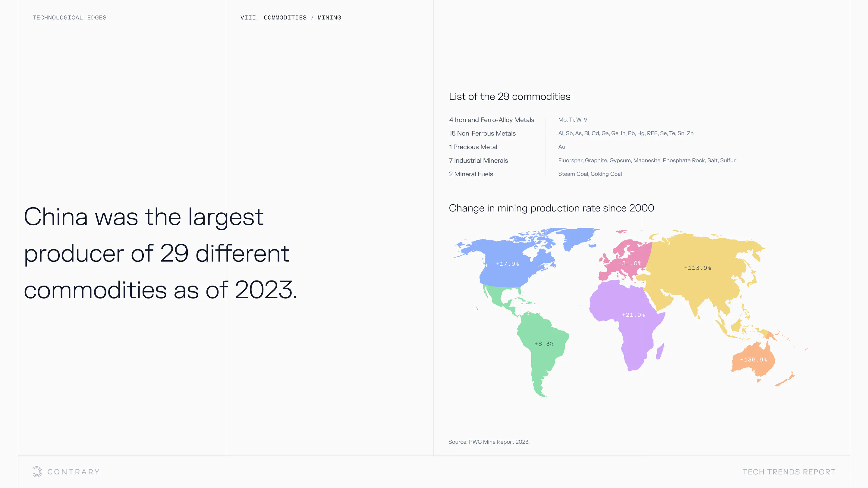Click the CONTRARY brand text in footer
Viewport: 868px width, 488px height.
coord(74,472)
